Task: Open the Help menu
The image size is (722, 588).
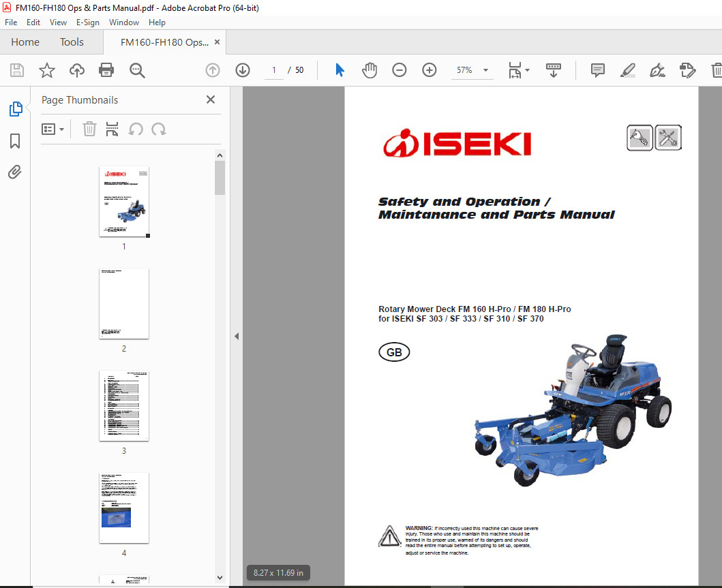Action: (157, 22)
